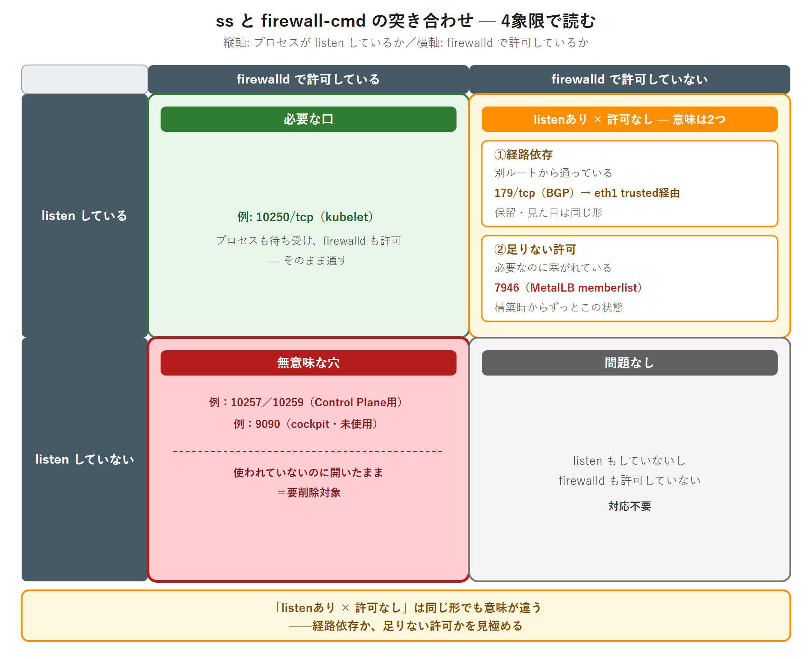This screenshot has height=659, width=812.
Task: Click the text 'firewalld も許可していない' in gray quadrant
Action: pyautogui.click(x=630, y=480)
